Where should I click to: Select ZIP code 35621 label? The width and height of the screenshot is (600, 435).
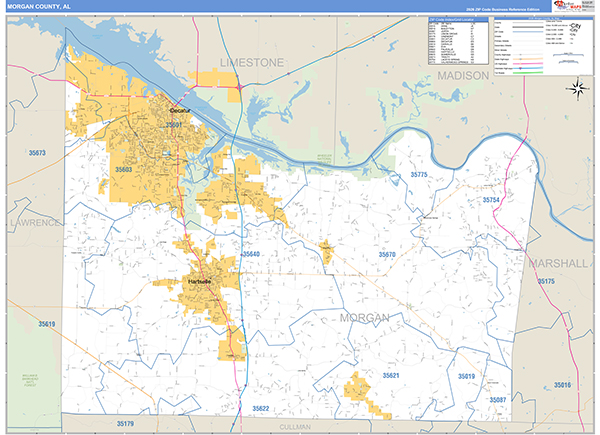click(x=391, y=376)
